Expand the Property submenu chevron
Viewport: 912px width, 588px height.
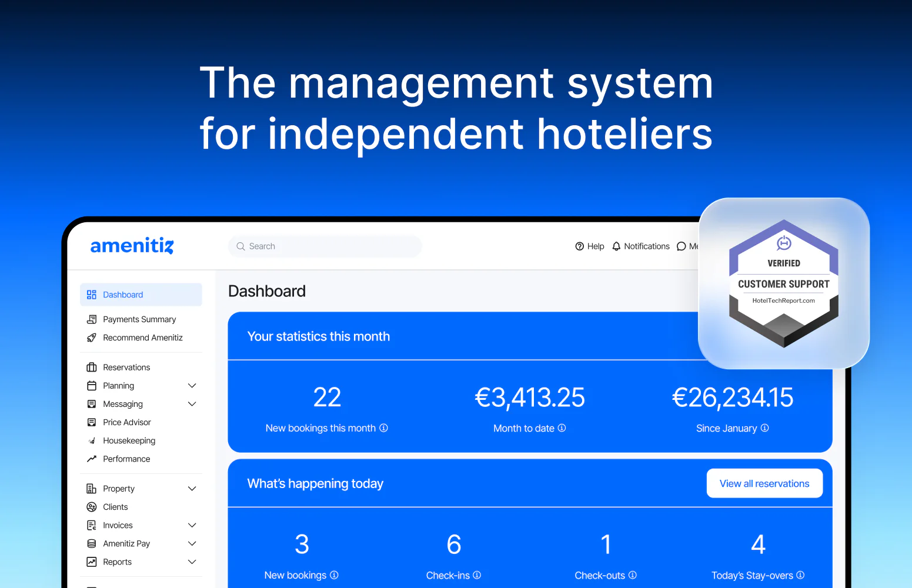coord(192,489)
